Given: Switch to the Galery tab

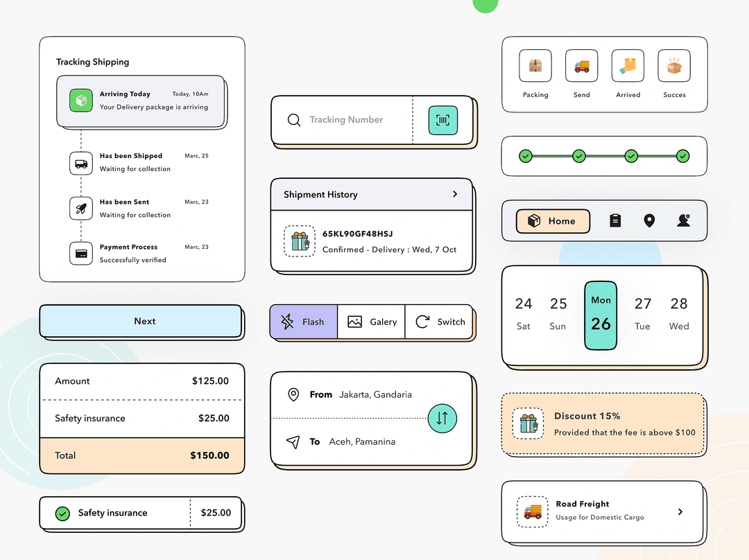Looking at the screenshot, I should click(x=372, y=322).
